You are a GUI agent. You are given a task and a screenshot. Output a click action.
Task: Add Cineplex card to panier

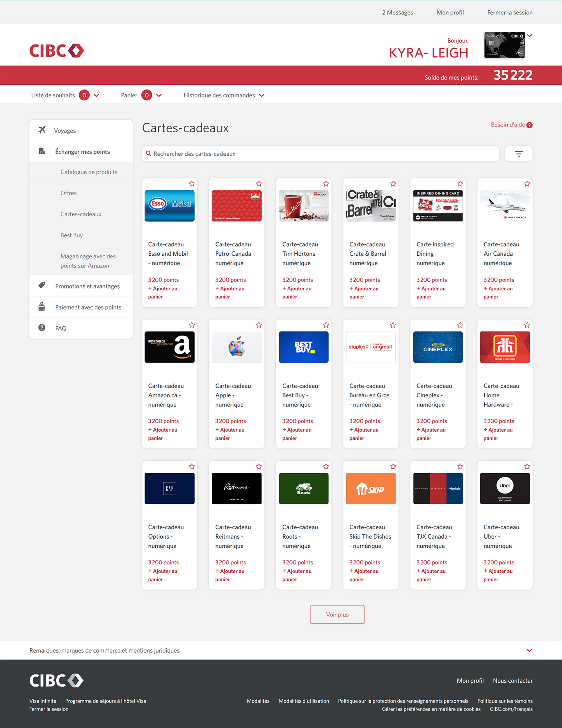coord(431,434)
